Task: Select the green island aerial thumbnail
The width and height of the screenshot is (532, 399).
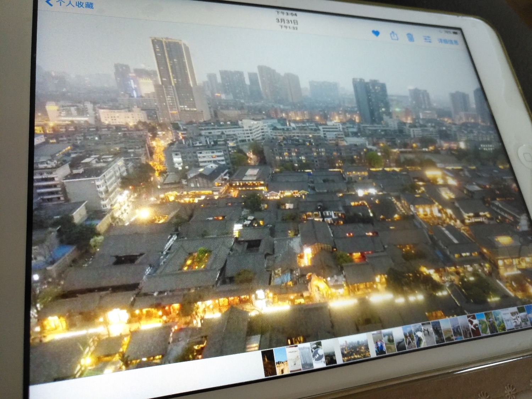Action: [x=483, y=324]
